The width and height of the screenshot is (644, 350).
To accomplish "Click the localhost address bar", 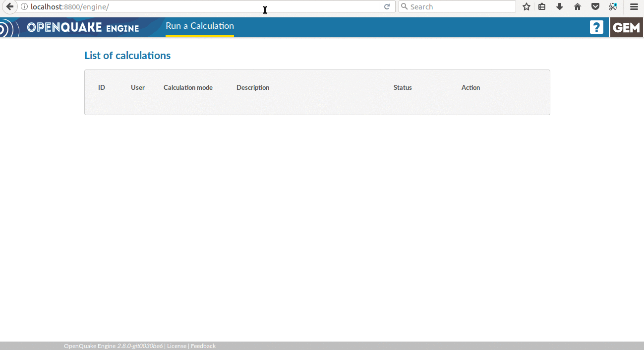I will pyautogui.click(x=198, y=7).
